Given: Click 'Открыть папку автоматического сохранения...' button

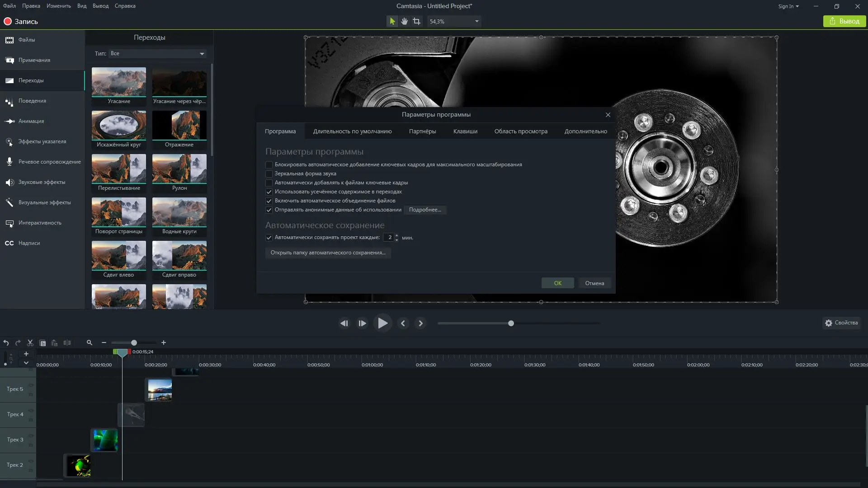Looking at the screenshot, I should tap(328, 253).
